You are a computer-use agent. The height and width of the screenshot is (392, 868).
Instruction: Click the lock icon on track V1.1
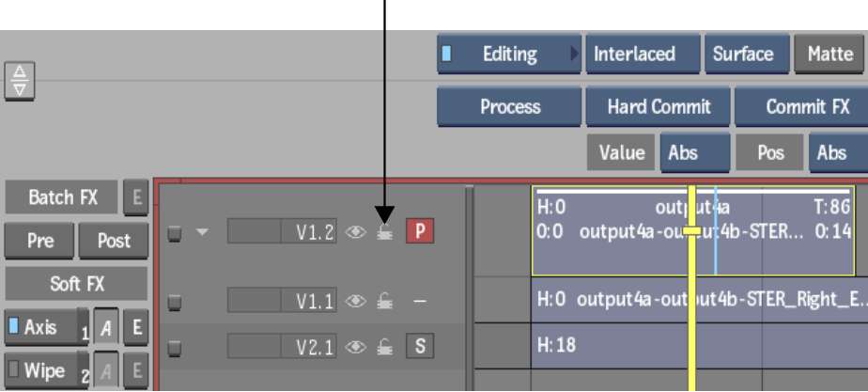pyautogui.click(x=385, y=302)
